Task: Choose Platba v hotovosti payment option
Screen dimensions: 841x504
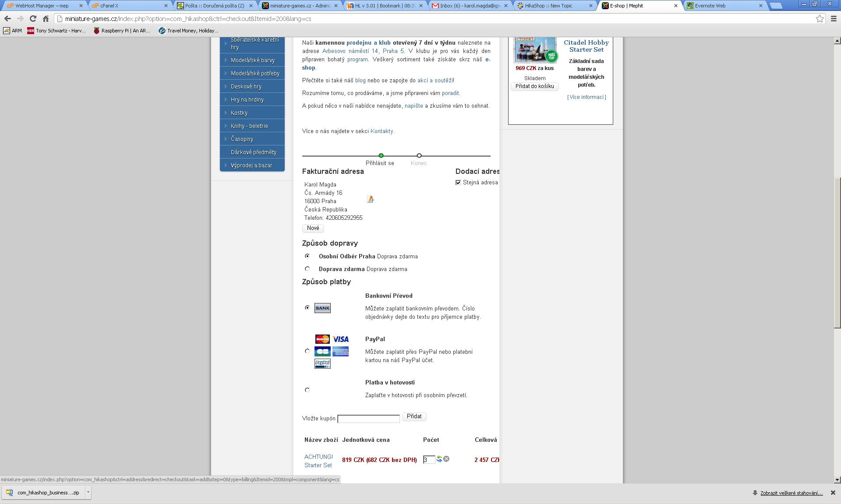Action: 307,390
